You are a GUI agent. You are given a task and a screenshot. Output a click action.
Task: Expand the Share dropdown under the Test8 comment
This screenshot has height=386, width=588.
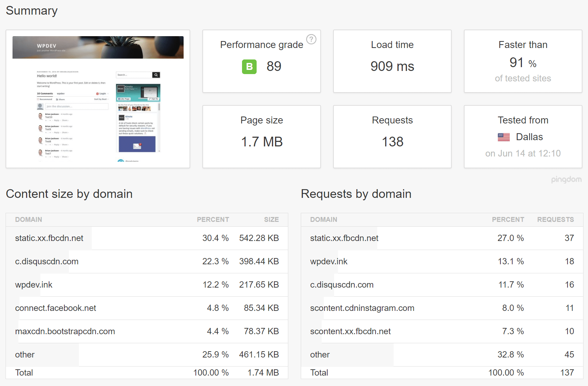(x=65, y=145)
